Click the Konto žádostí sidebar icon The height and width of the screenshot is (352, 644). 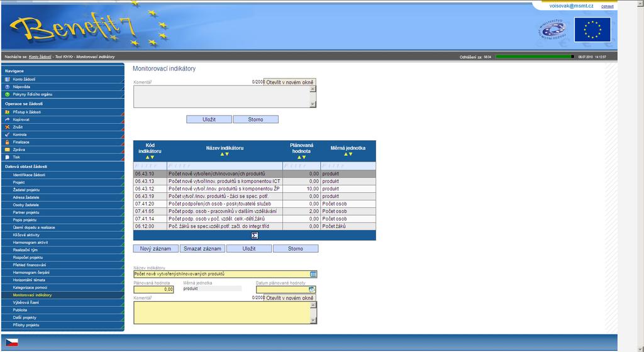(x=7, y=79)
